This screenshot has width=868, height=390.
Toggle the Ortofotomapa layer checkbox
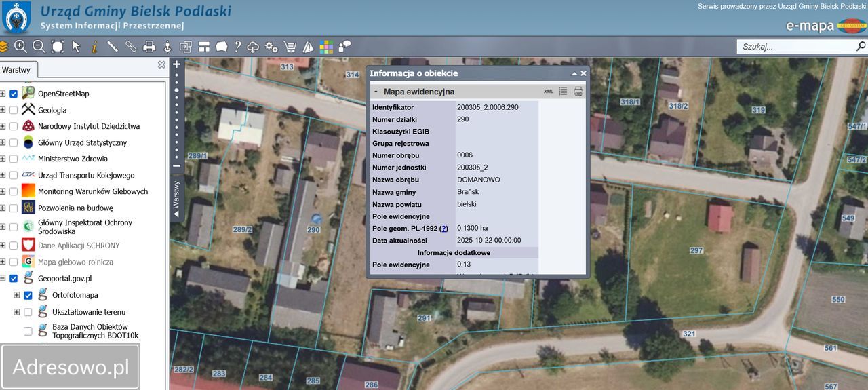point(28,296)
